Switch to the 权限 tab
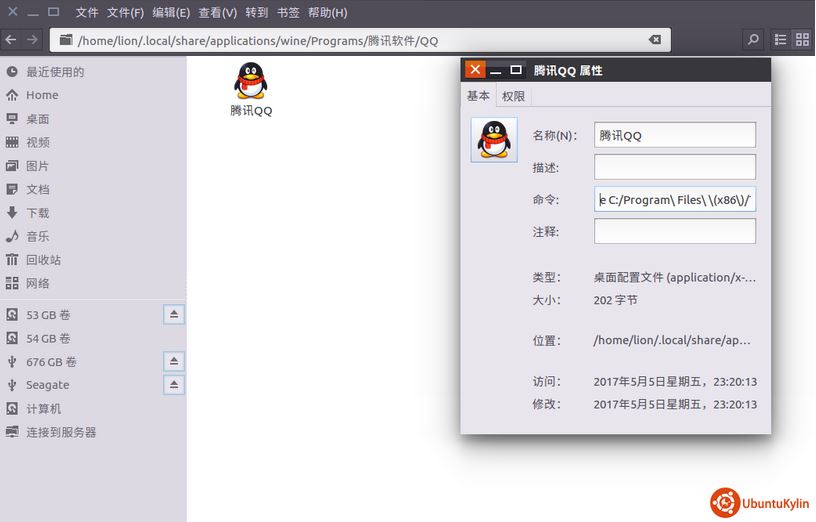Viewport: 816px width, 522px height. pos(514,96)
